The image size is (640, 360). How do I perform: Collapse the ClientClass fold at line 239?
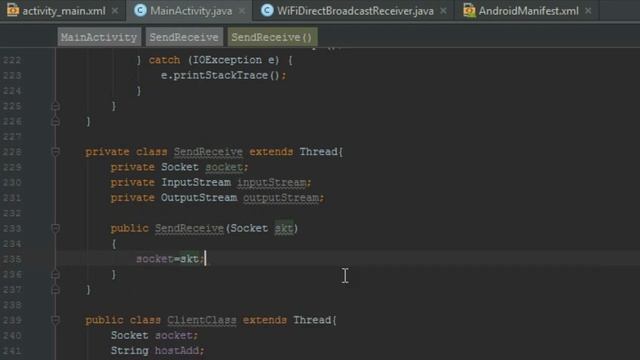tap(56, 320)
